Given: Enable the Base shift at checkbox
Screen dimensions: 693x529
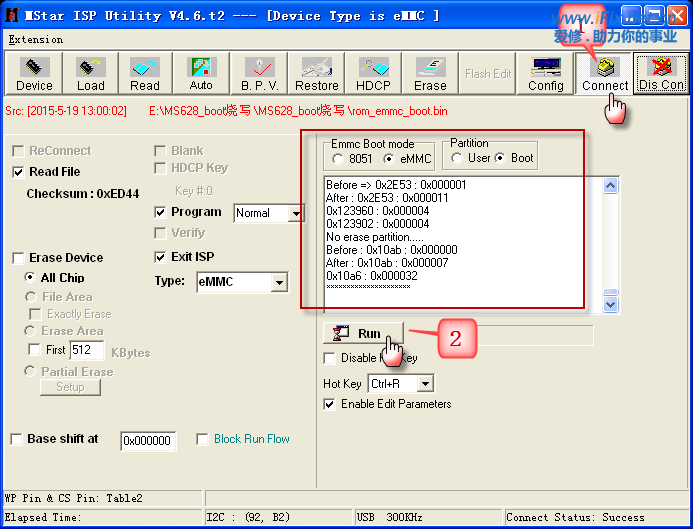Looking at the screenshot, I should pyautogui.click(x=17, y=439).
